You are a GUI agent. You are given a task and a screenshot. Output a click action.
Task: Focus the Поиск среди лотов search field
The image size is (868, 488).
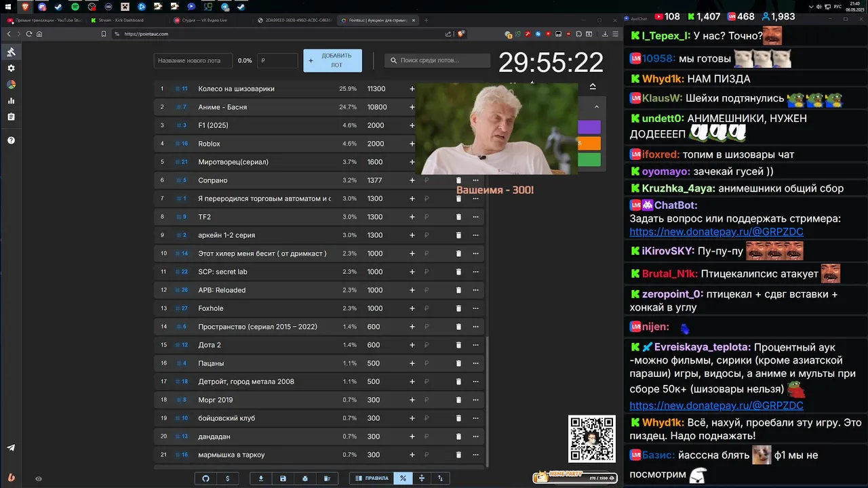[437, 60]
